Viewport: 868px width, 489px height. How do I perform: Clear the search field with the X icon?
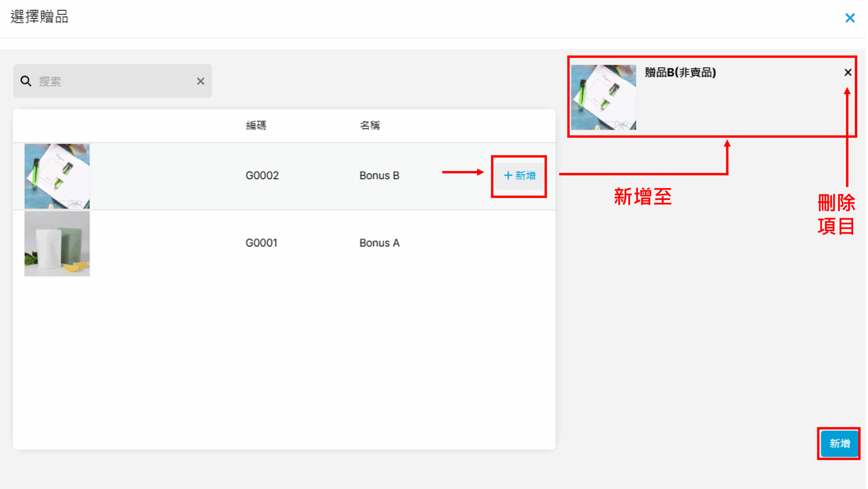pos(200,81)
